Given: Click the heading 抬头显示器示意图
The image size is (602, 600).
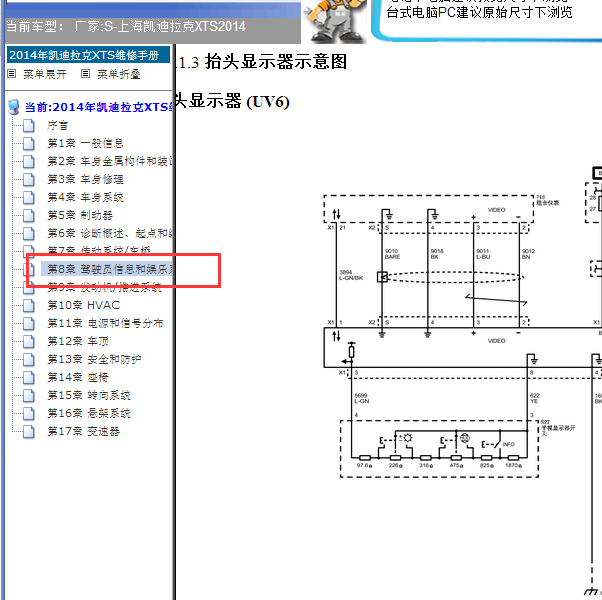Looking at the screenshot, I should click(x=276, y=62).
